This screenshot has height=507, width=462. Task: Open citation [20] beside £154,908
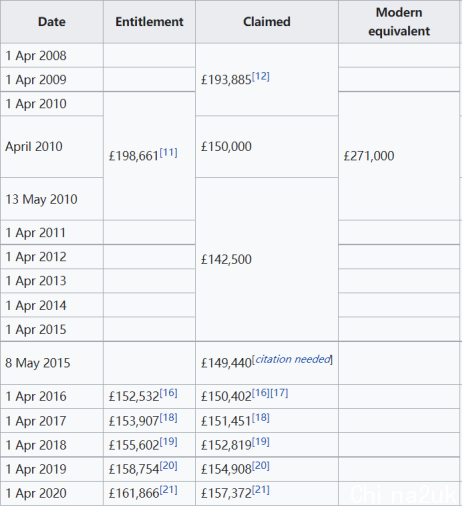click(260, 466)
